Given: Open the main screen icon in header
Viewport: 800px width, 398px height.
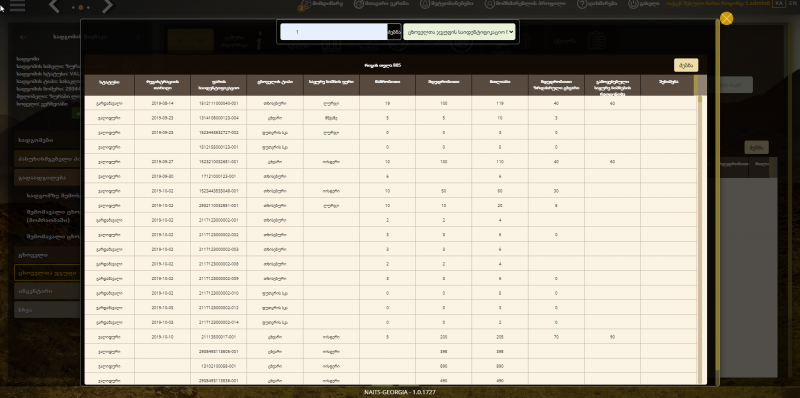Looking at the screenshot, I should tap(359, 4).
